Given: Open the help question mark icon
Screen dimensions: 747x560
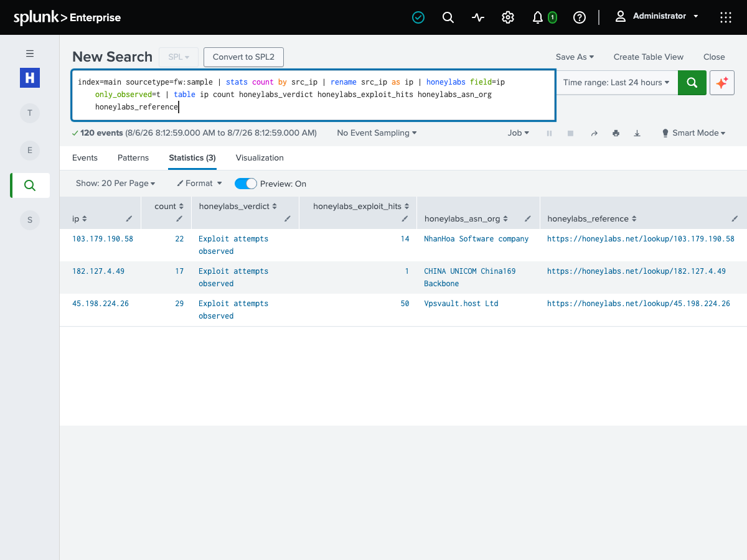Looking at the screenshot, I should click(x=580, y=17).
